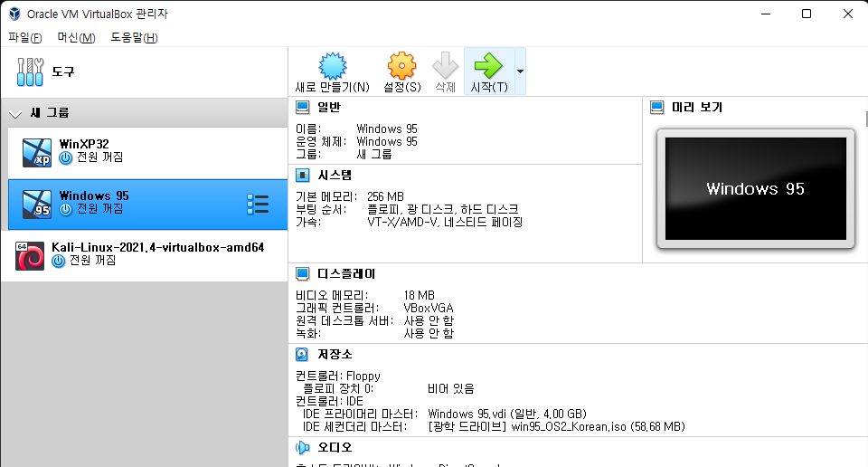The image size is (868, 467).
Task: Open 설정(S) gear icon
Action: point(401,66)
